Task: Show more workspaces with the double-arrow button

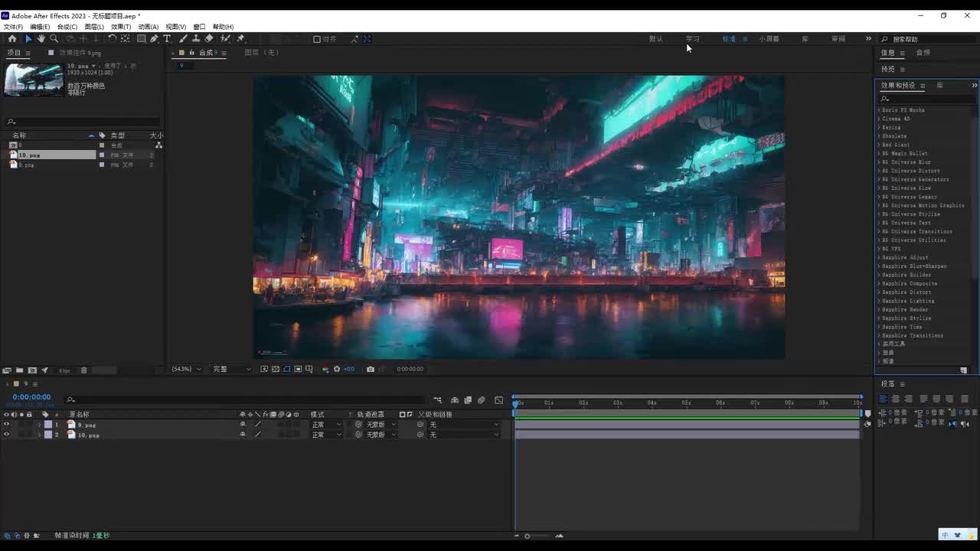Action: click(x=868, y=39)
